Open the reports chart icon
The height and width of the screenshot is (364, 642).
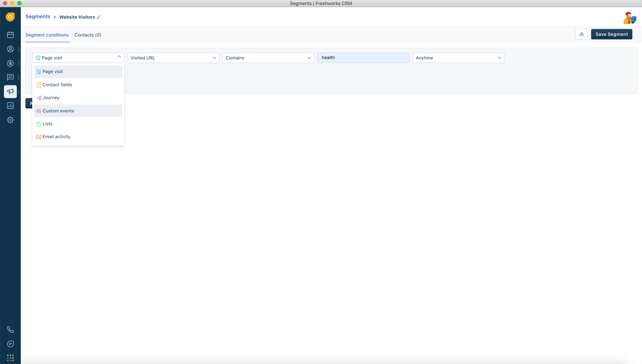(10, 106)
